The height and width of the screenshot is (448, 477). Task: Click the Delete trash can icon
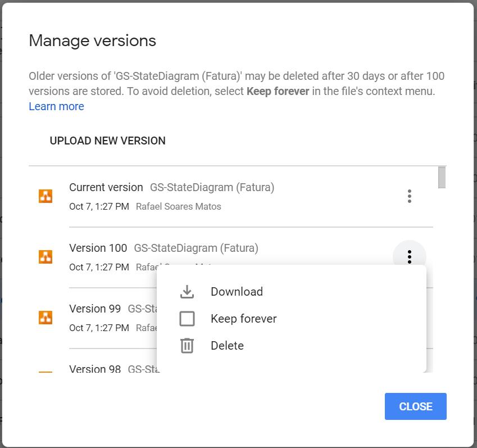[x=187, y=346]
